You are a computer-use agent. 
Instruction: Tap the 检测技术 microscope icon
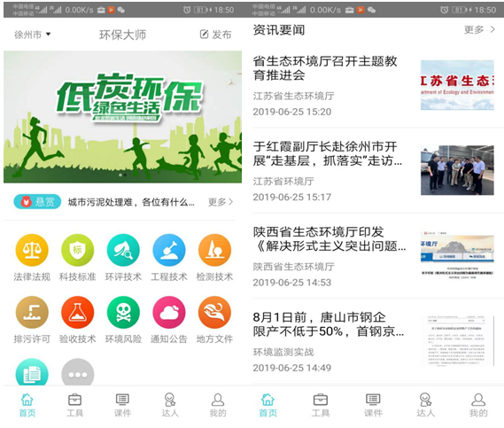[214, 250]
